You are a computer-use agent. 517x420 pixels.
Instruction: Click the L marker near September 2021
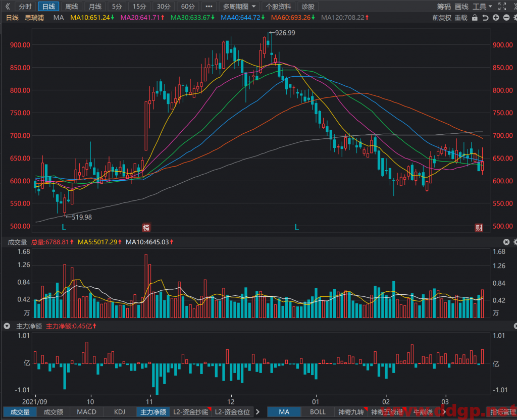(x=64, y=227)
